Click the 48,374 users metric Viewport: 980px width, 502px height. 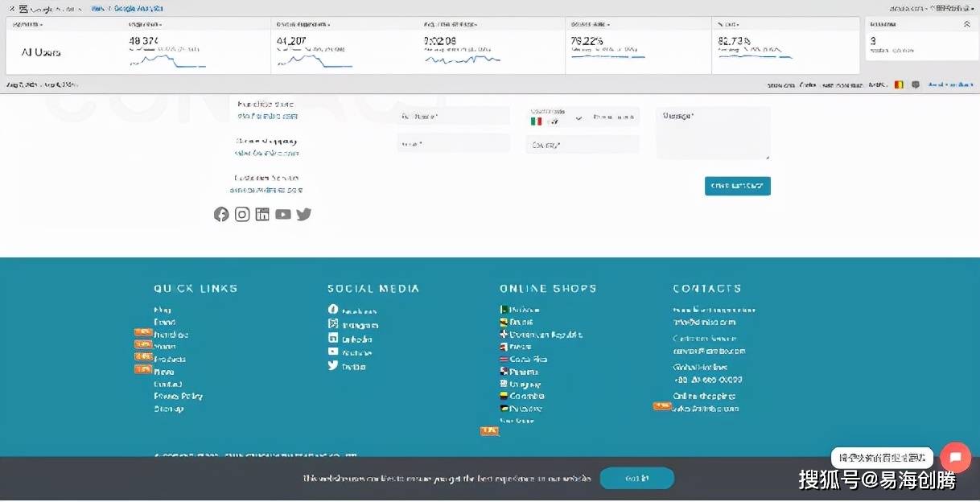pyautogui.click(x=142, y=40)
